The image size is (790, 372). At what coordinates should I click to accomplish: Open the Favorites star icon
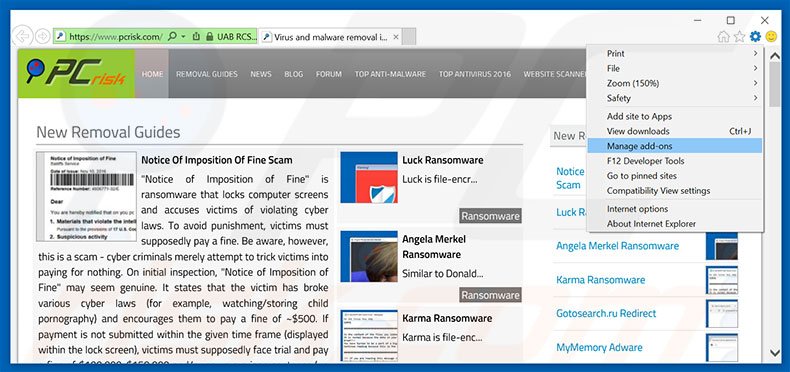tap(739, 36)
